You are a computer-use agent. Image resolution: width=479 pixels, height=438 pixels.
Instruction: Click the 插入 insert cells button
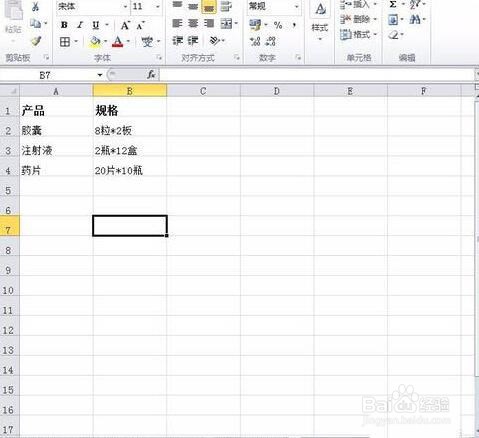click(x=358, y=4)
